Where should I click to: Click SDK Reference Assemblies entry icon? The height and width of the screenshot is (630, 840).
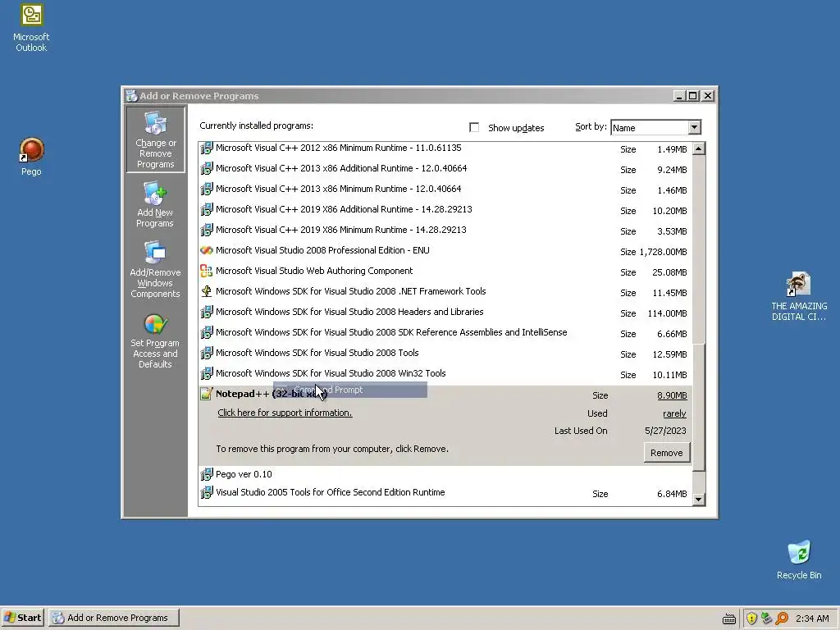click(206, 333)
